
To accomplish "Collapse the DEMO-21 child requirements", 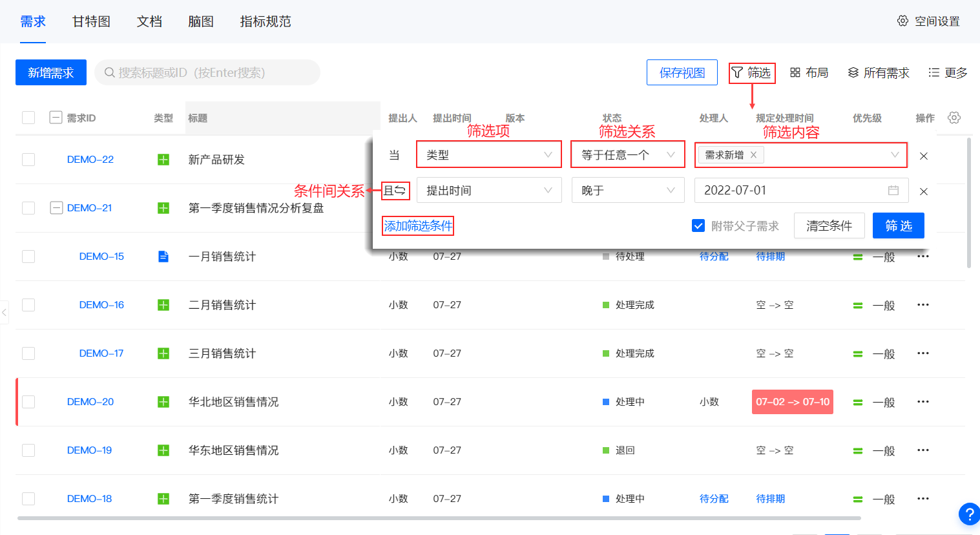I will [x=57, y=208].
